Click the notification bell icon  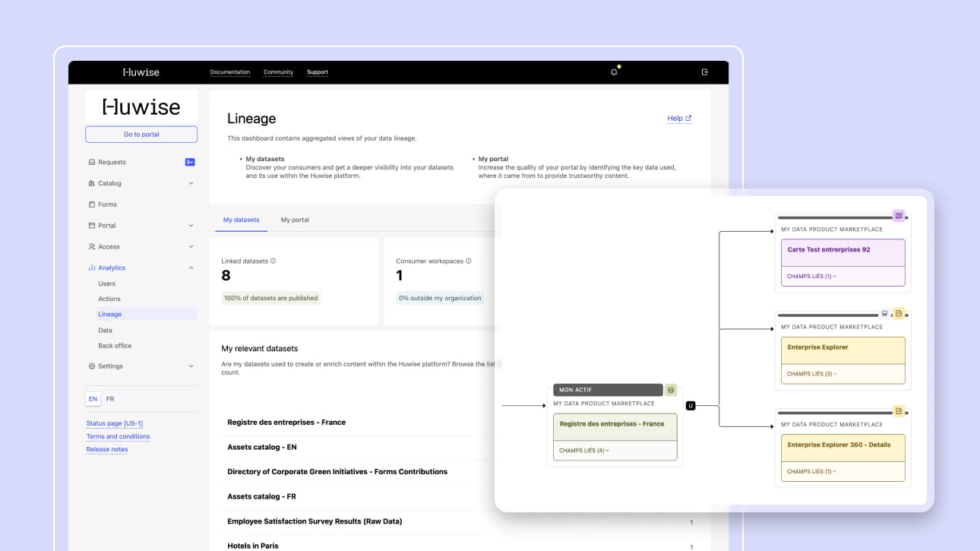614,72
